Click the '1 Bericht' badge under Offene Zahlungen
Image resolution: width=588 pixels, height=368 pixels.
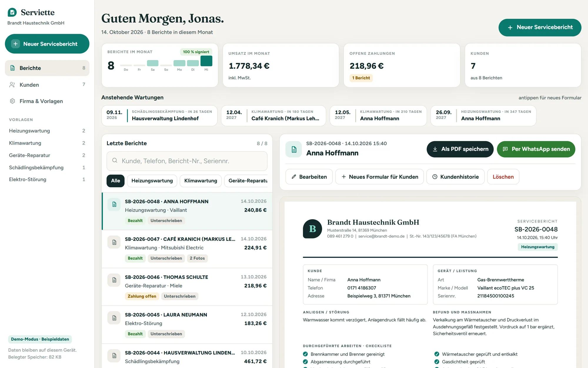[x=361, y=78]
